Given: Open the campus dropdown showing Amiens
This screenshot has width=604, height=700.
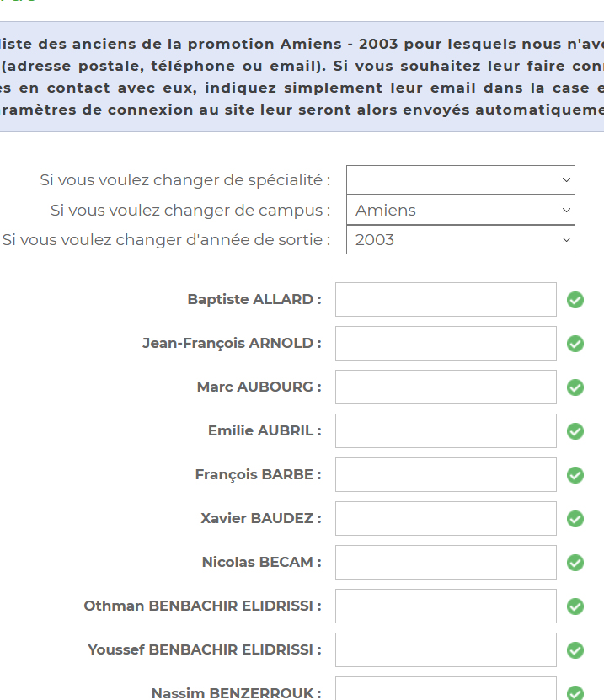Looking at the screenshot, I should [x=460, y=211].
